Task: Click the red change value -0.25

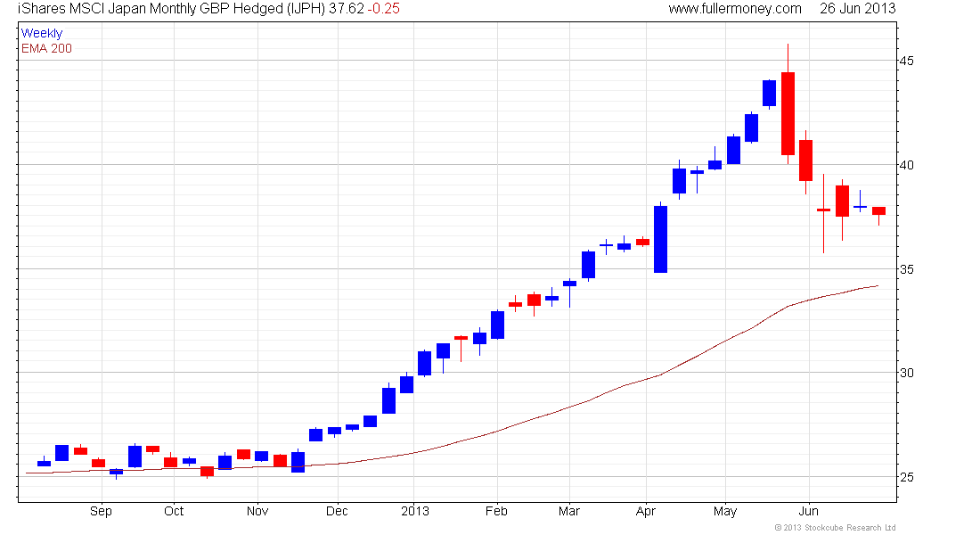Action: 383,9
